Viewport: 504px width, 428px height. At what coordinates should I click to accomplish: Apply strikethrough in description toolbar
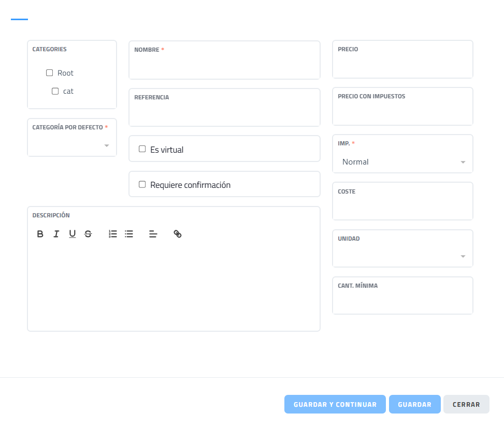[88, 234]
